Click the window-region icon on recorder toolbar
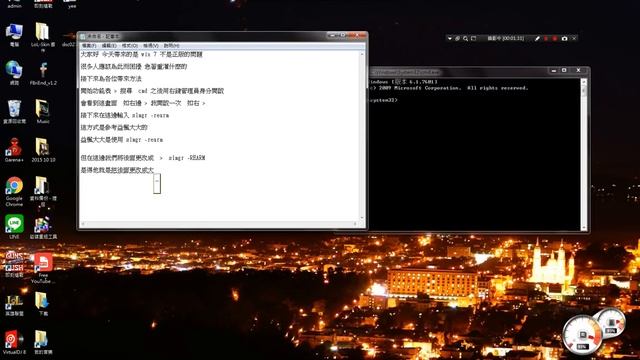The width and height of the screenshot is (640, 360). coord(473,38)
